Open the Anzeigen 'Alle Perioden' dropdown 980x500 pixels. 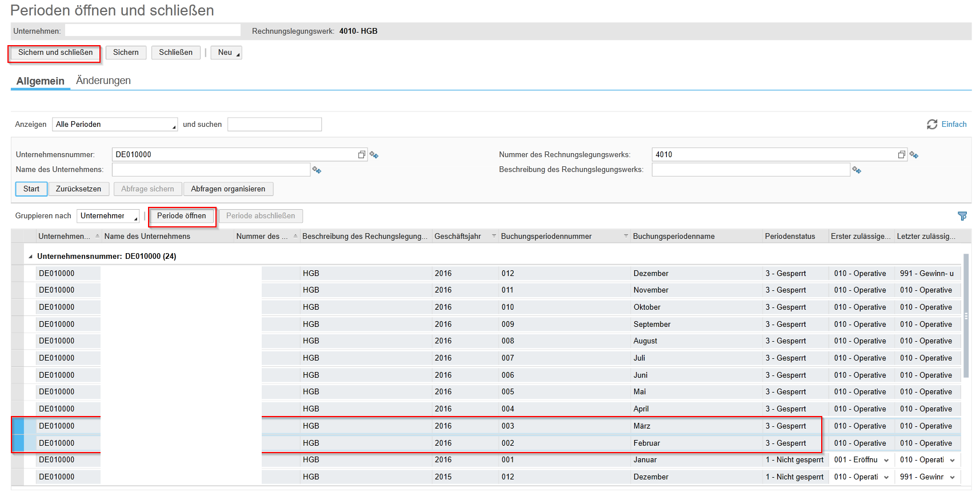tap(115, 124)
